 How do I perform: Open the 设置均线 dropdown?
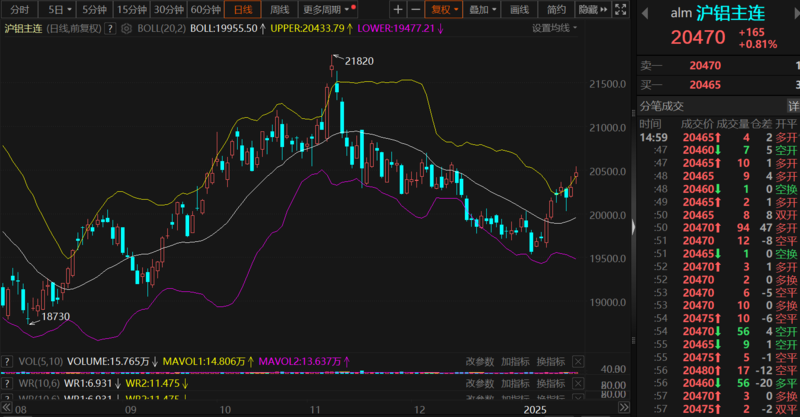554,28
